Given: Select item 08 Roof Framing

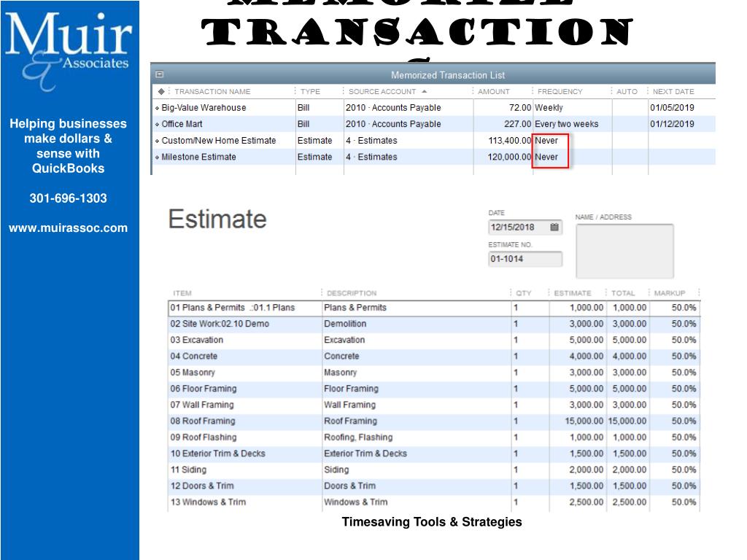Looking at the screenshot, I should click(x=434, y=421).
